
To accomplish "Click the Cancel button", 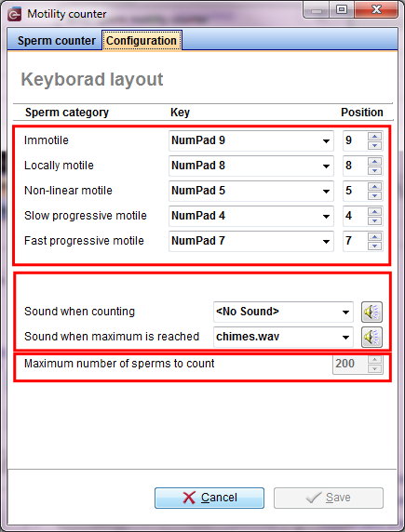I will [x=209, y=498].
